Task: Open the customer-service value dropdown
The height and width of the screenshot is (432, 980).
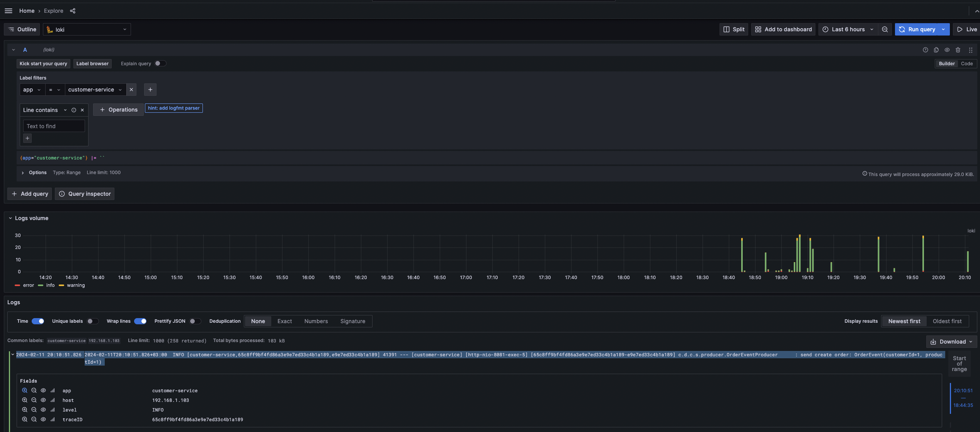Action: pyautogui.click(x=95, y=90)
